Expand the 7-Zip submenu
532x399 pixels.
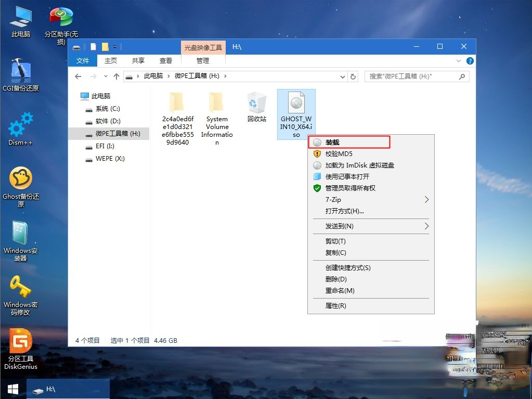[333, 199]
